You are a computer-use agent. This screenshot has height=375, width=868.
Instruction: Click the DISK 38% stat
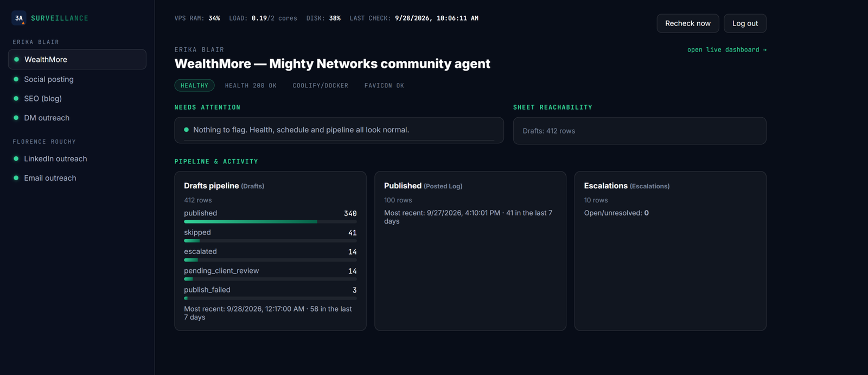[323, 18]
